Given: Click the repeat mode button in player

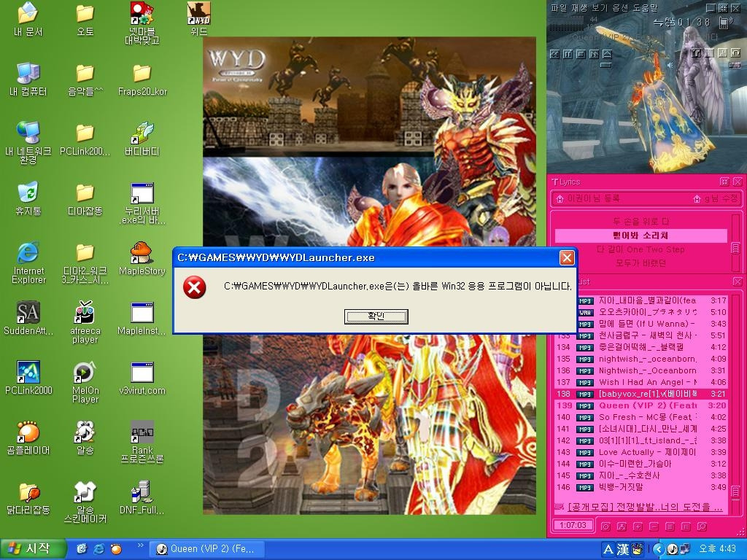Looking at the screenshot, I should click(735, 52).
